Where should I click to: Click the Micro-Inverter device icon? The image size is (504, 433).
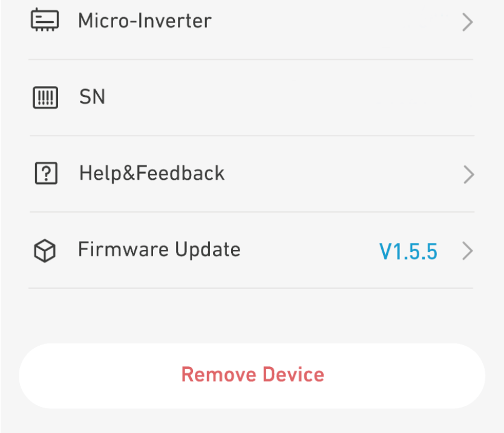coord(45,21)
